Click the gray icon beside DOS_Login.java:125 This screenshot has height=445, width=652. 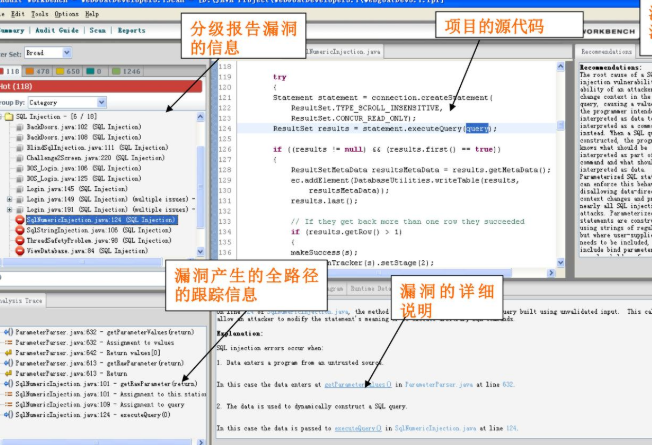pyautogui.click(x=20, y=179)
